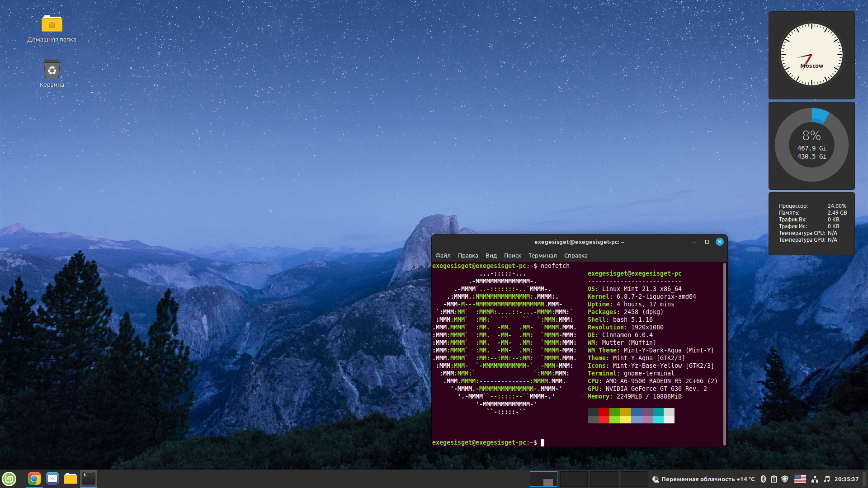The image size is (868, 488).
Task: Switch to the second workspace
Action: pos(574,479)
